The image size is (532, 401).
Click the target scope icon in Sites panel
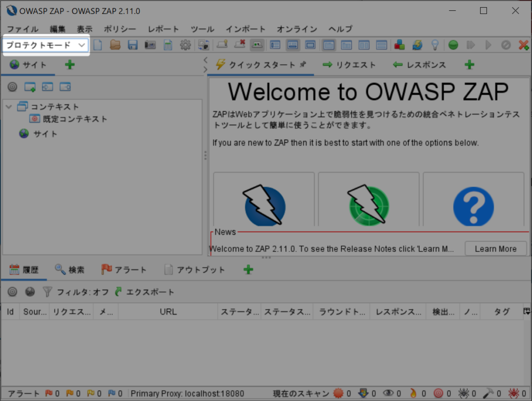coord(12,87)
